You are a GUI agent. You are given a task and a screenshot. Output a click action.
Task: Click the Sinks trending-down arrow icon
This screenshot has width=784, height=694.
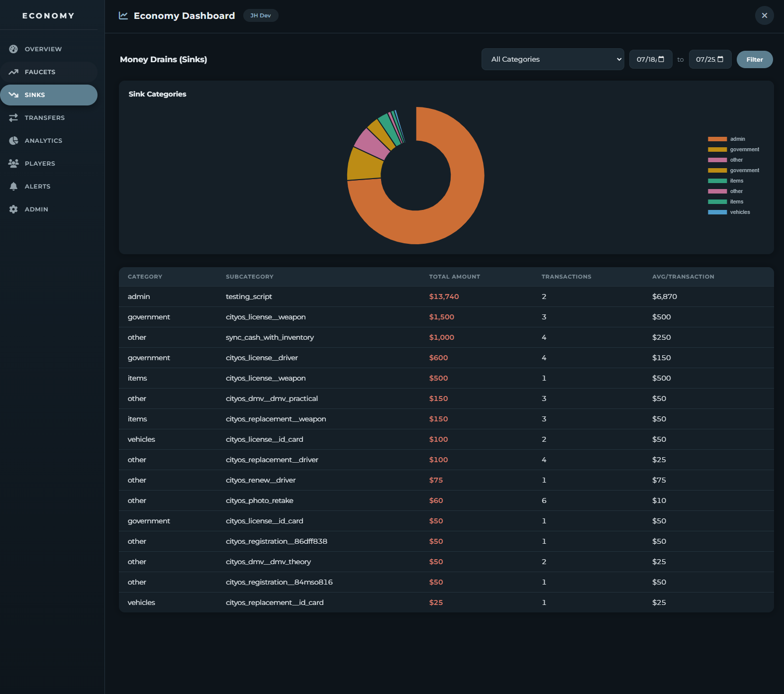pyautogui.click(x=13, y=95)
